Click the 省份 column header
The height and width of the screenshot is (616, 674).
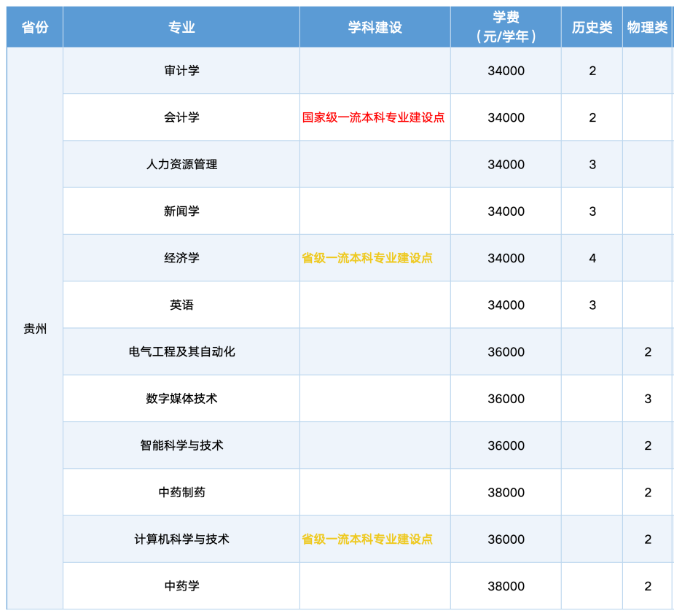35,27
